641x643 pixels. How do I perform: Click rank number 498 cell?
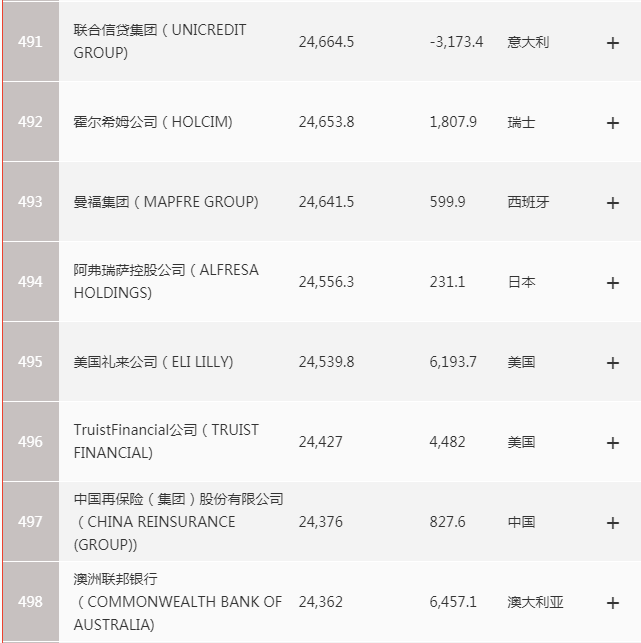click(30, 602)
